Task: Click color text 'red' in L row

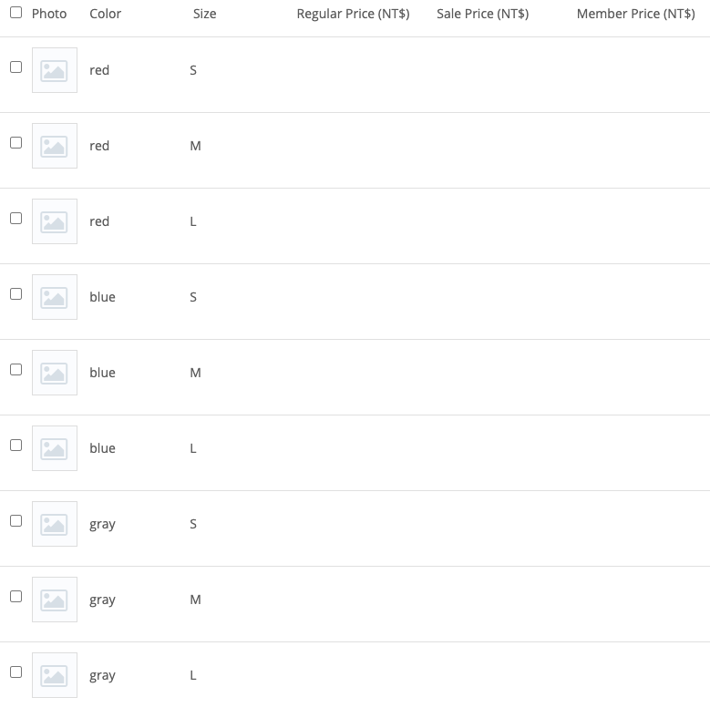Action: click(99, 221)
